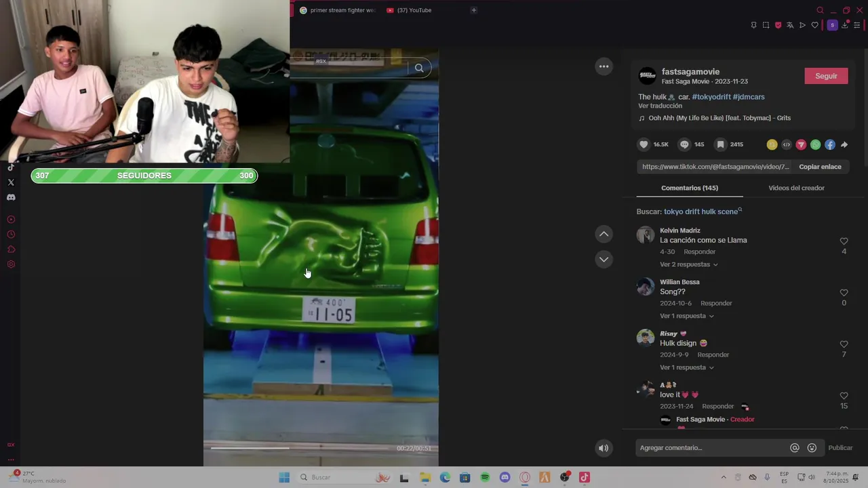Open the Windows Start menu
The width and height of the screenshot is (868, 488).
point(284,477)
